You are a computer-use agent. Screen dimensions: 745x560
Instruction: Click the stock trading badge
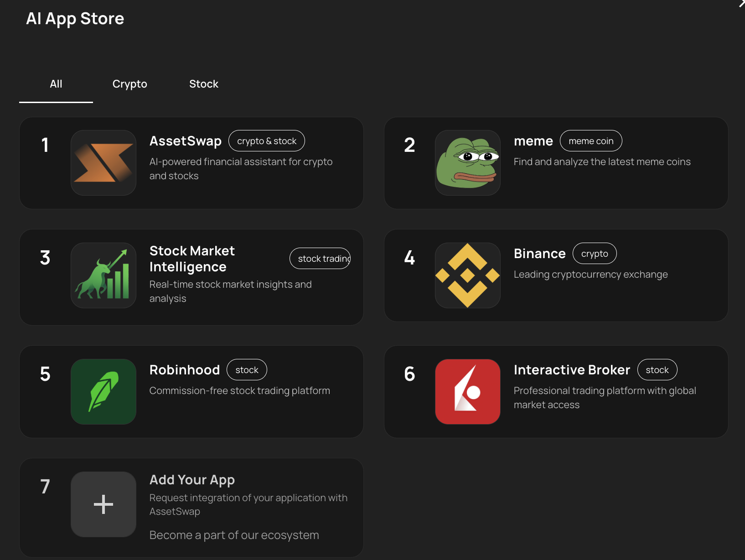pyautogui.click(x=320, y=258)
